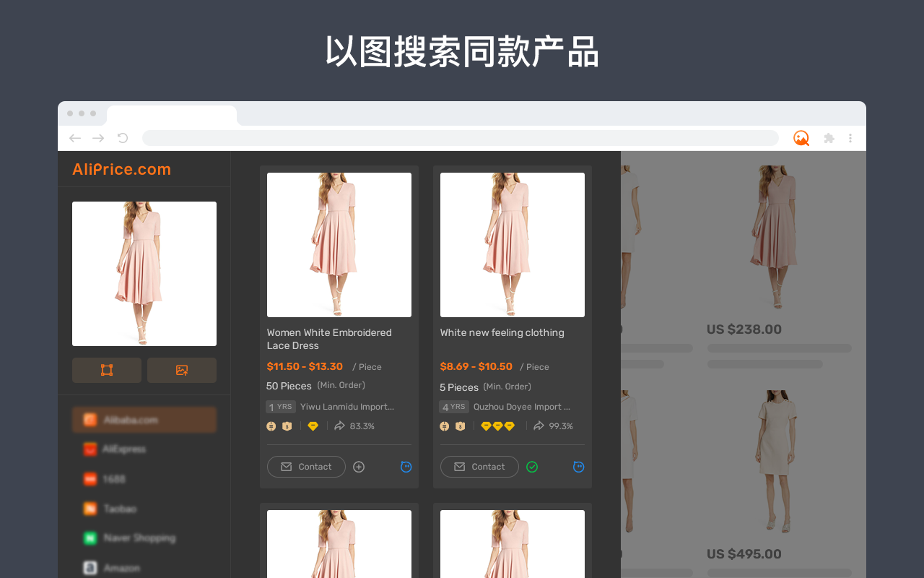Click the green verified check on second product
924x578 pixels.
[x=532, y=466]
